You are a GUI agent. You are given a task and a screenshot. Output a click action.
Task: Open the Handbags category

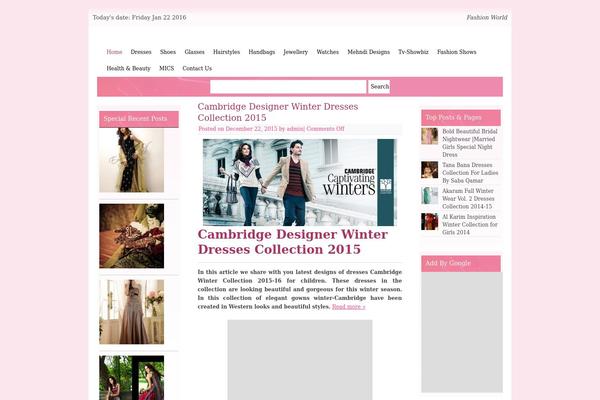[x=261, y=52]
